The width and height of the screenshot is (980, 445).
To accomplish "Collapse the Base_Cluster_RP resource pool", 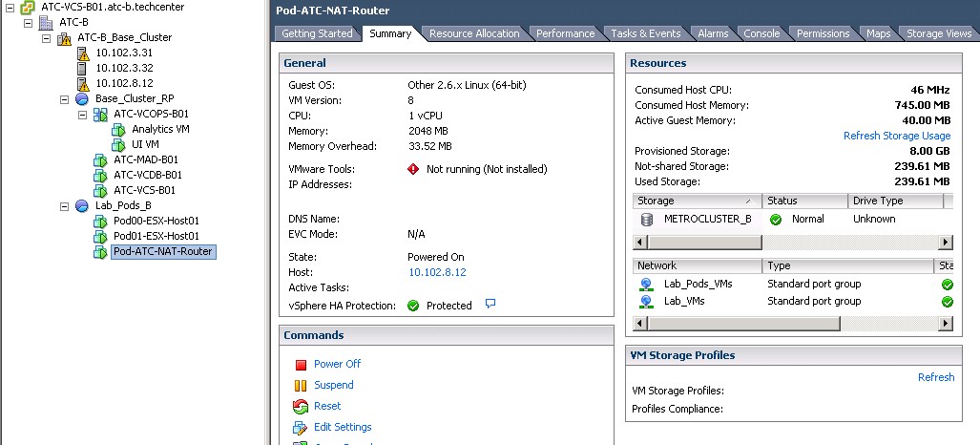I will (65, 99).
